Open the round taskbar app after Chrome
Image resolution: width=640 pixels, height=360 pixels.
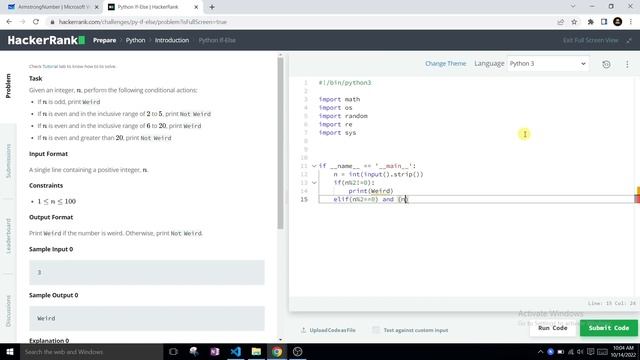[298, 351]
